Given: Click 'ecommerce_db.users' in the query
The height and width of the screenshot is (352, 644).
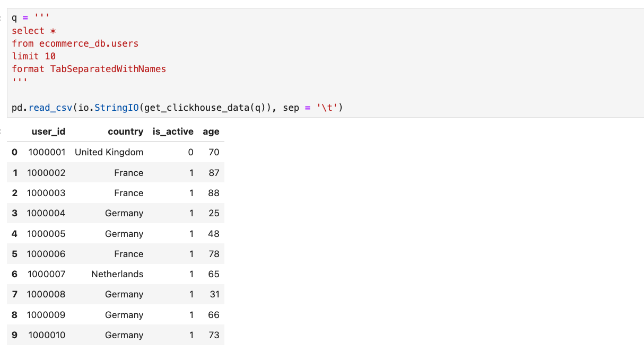Looking at the screenshot, I should (x=89, y=43).
